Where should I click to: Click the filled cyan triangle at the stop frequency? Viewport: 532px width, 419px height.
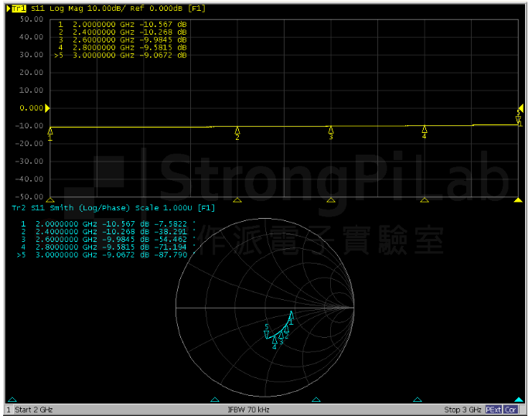click(x=519, y=400)
